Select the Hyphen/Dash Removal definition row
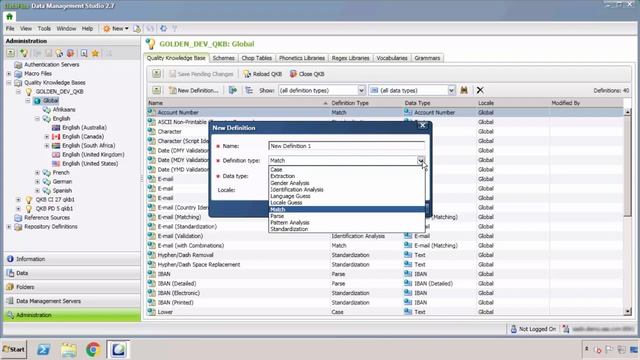This screenshot has height=360, width=640. pos(385,255)
